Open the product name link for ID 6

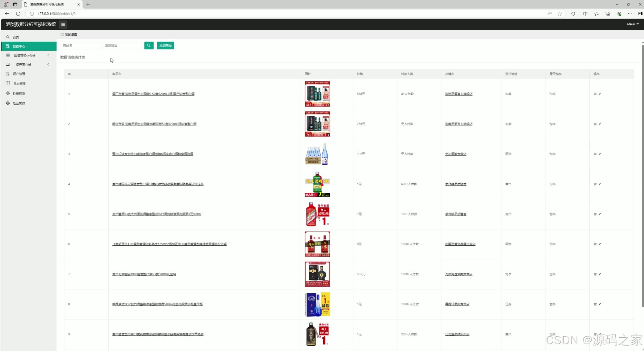click(x=169, y=244)
